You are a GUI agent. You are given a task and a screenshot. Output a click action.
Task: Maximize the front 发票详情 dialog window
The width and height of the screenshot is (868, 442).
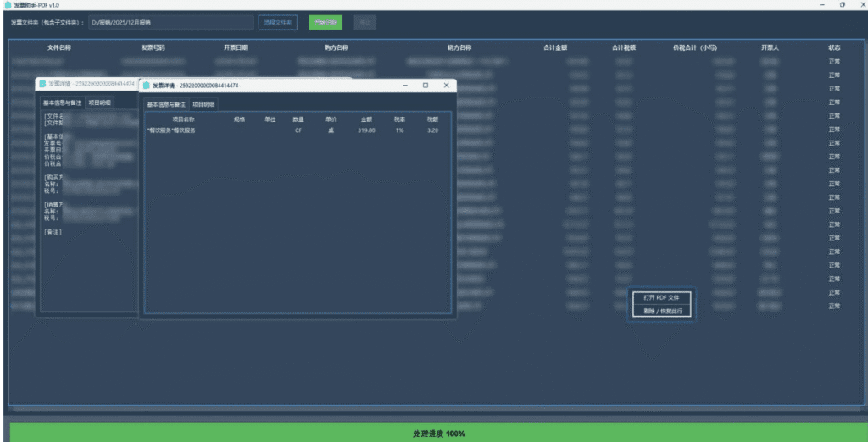pos(426,86)
